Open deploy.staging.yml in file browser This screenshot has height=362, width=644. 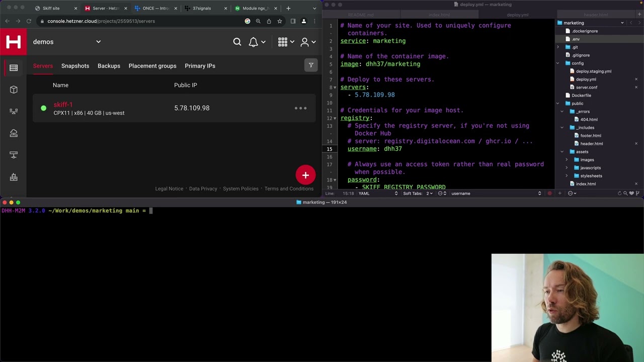pyautogui.click(x=593, y=71)
